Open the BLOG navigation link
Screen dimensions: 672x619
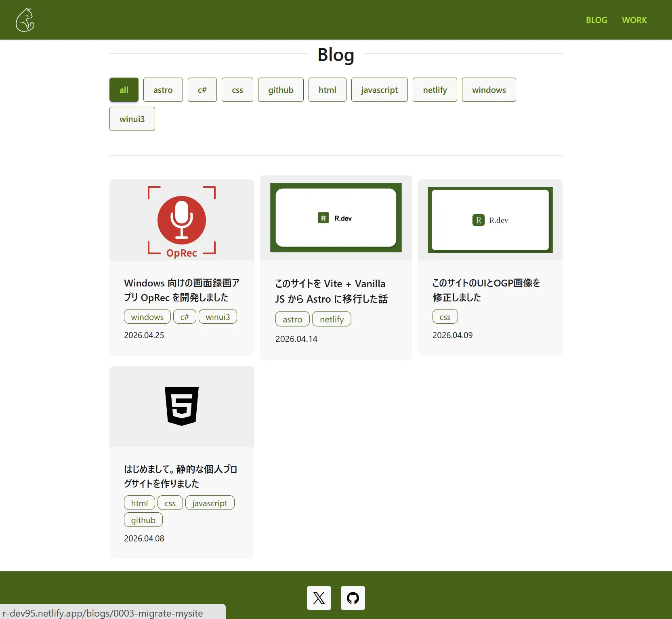pos(596,20)
